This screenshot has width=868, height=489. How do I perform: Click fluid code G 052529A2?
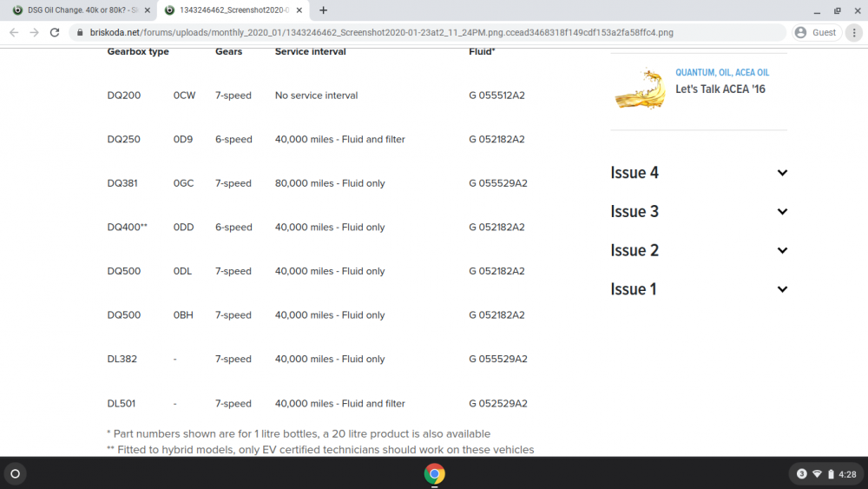497,403
